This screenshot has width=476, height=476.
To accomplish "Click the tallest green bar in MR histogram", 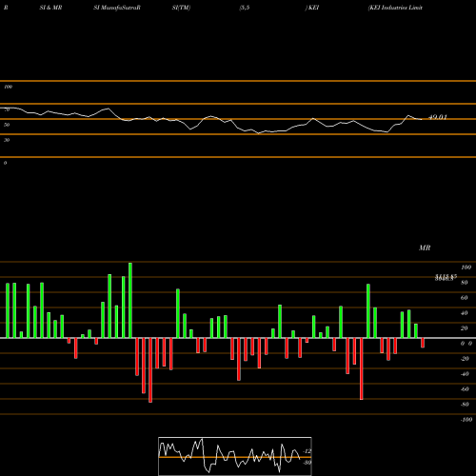I will pyautogui.click(x=130, y=300).
